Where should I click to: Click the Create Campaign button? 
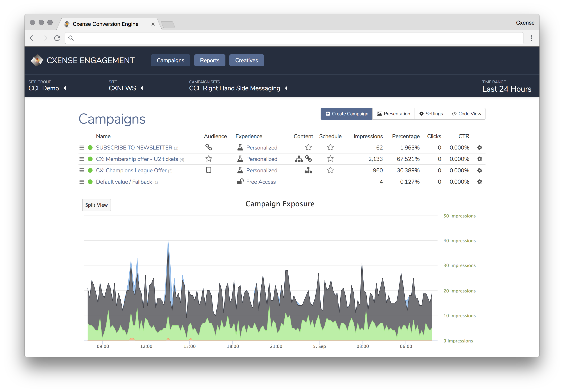coord(346,114)
